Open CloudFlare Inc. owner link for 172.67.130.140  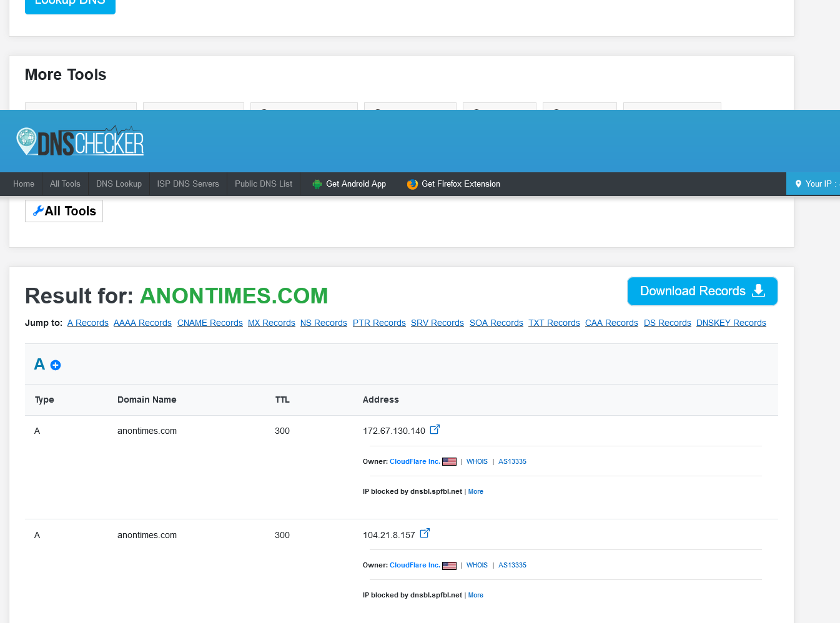(x=415, y=462)
